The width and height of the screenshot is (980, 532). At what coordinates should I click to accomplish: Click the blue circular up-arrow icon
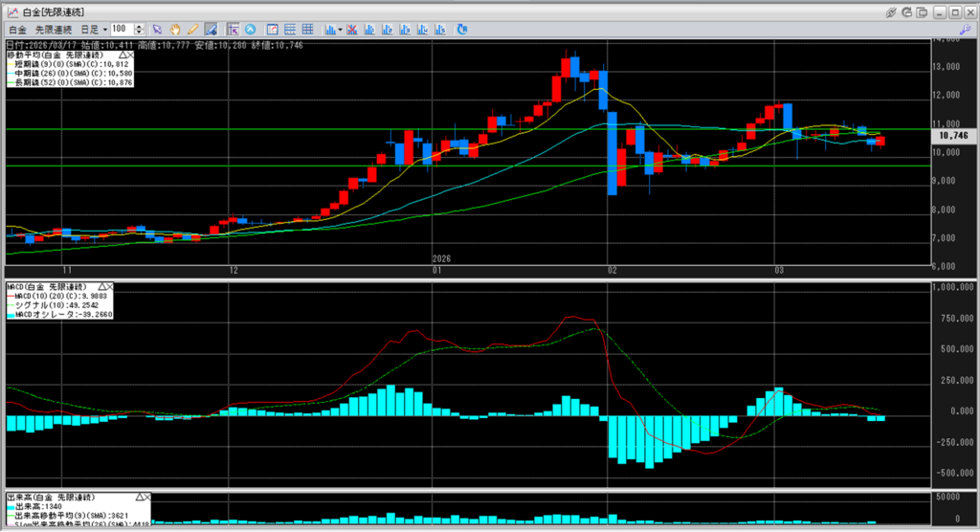pyautogui.click(x=251, y=30)
